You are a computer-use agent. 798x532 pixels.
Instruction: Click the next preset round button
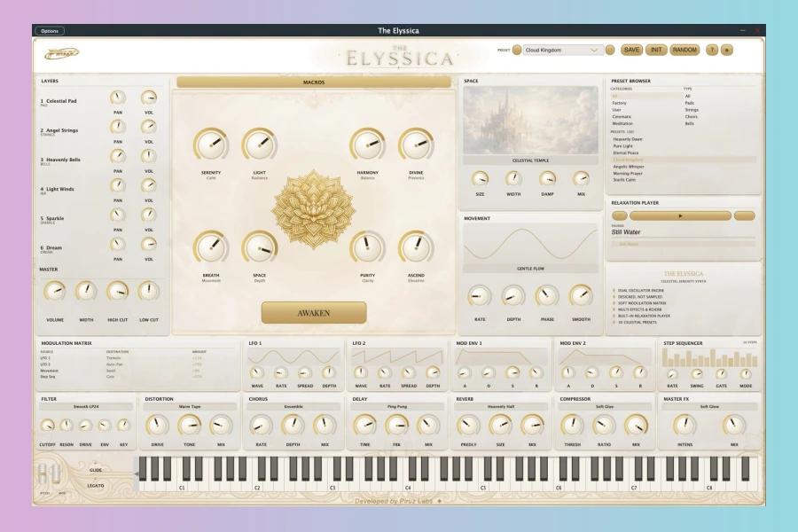tap(610, 50)
